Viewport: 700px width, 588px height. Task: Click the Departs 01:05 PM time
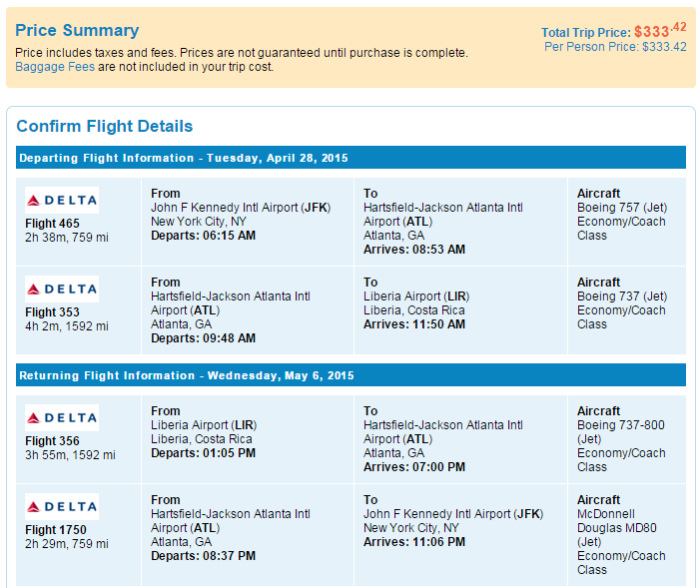[x=203, y=453]
